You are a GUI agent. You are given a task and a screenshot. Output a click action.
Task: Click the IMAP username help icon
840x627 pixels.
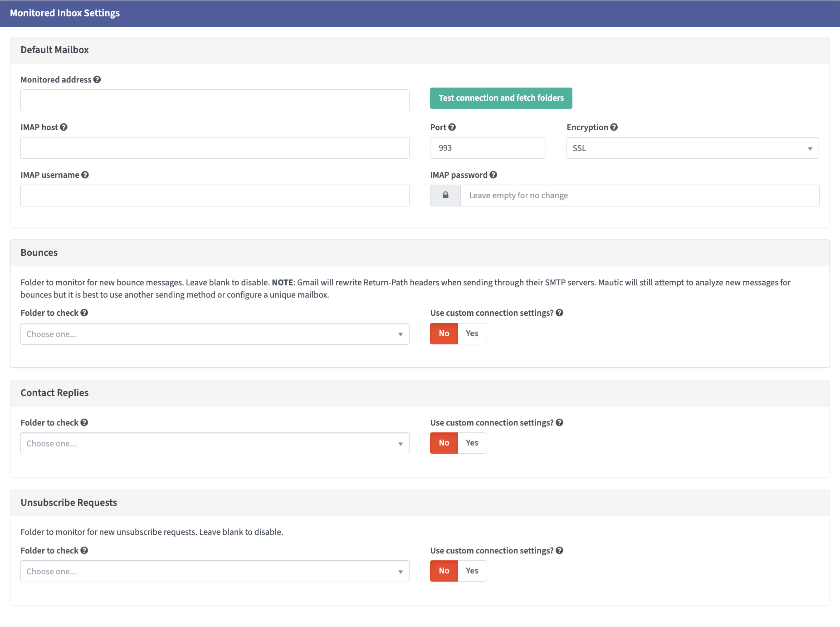point(85,175)
